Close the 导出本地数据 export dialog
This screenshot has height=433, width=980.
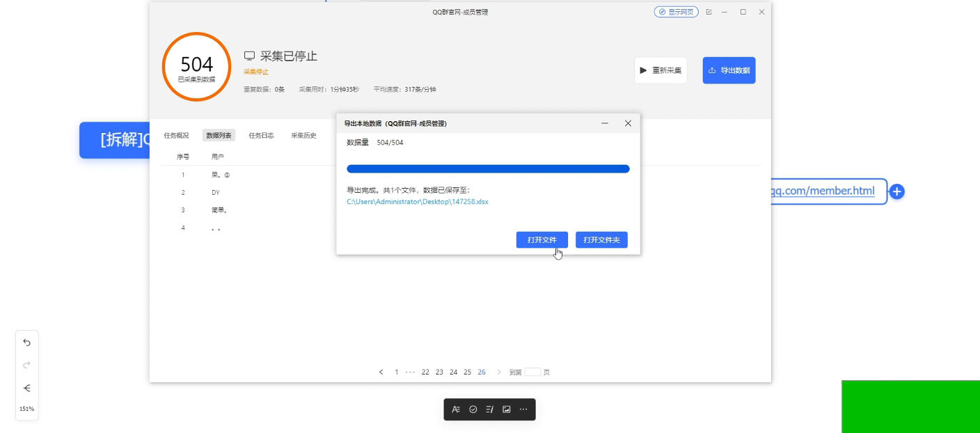[x=628, y=123]
